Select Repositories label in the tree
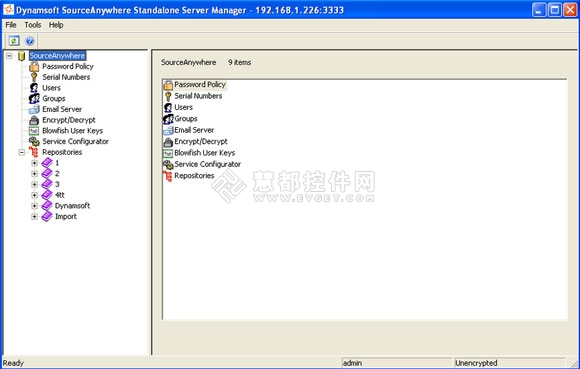The image size is (580, 369). coord(62,152)
